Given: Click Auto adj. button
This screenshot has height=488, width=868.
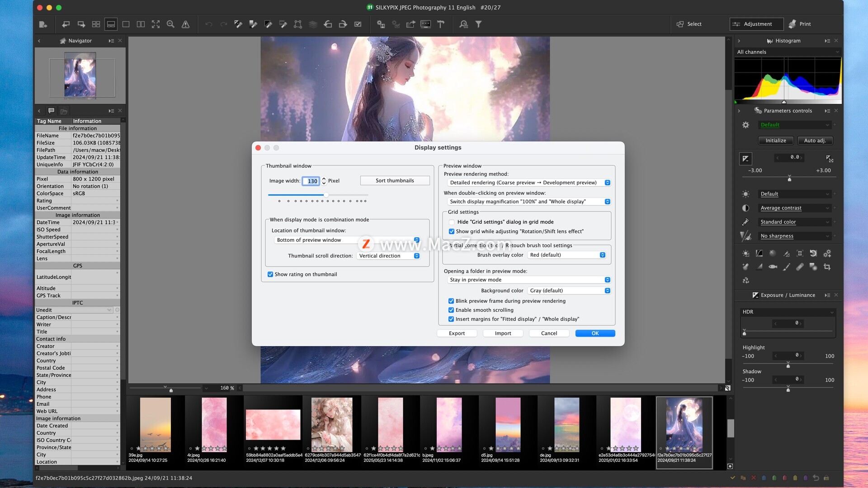Looking at the screenshot, I should coord(815,141).
